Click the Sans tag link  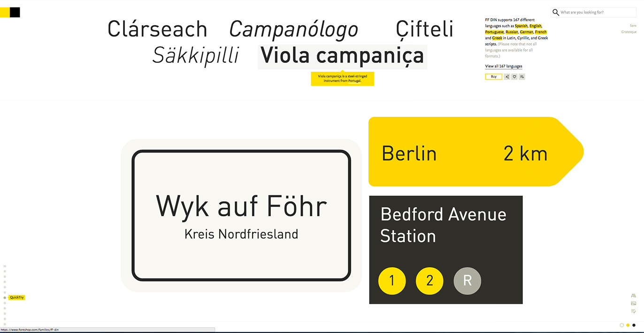click(633, 25)
